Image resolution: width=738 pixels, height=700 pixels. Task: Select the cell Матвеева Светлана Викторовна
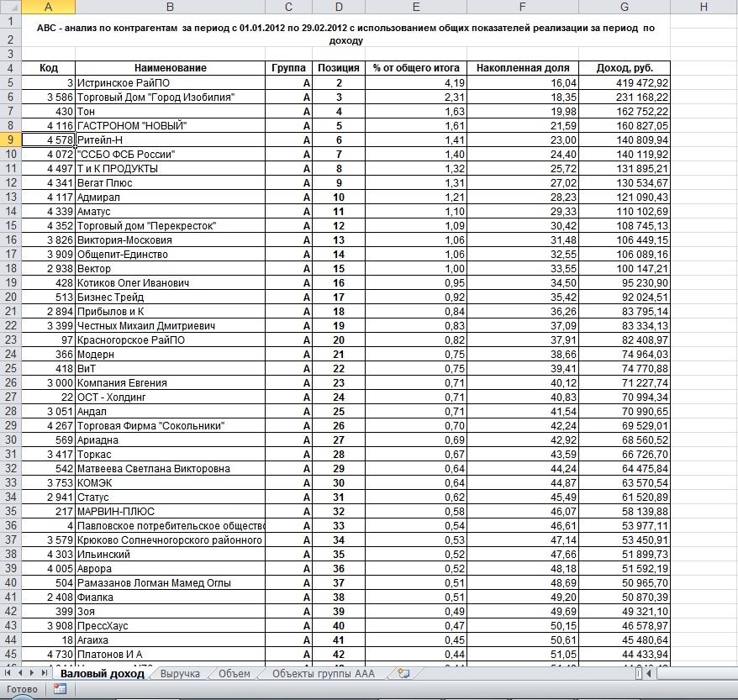(x=170, y=469)
